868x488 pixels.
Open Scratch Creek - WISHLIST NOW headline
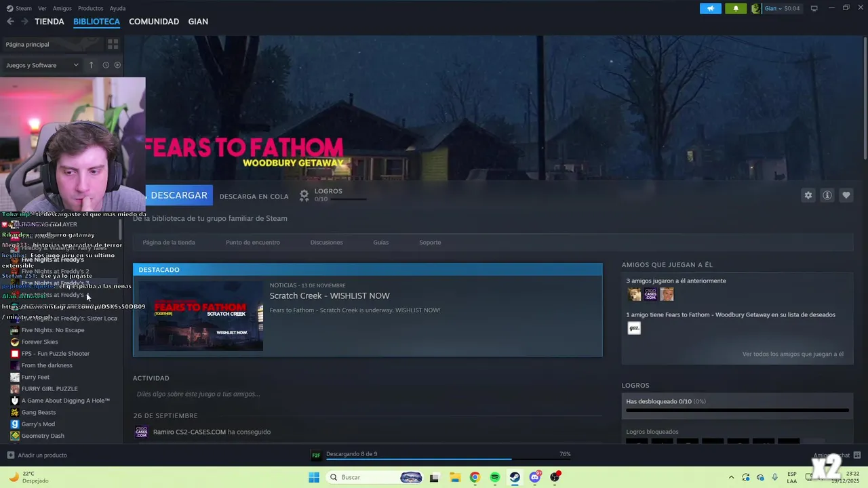(330, 296)
